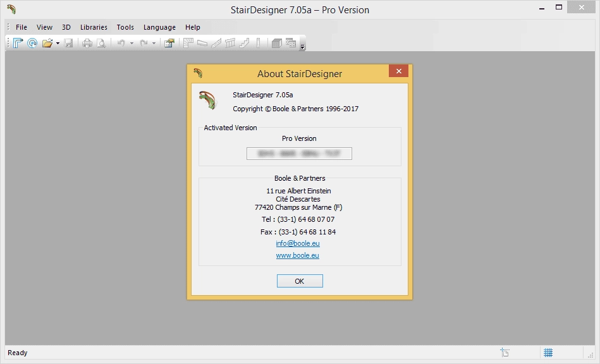Click the StairDesigner app icon in title bar
600x364 pixels.
[11, 9]
